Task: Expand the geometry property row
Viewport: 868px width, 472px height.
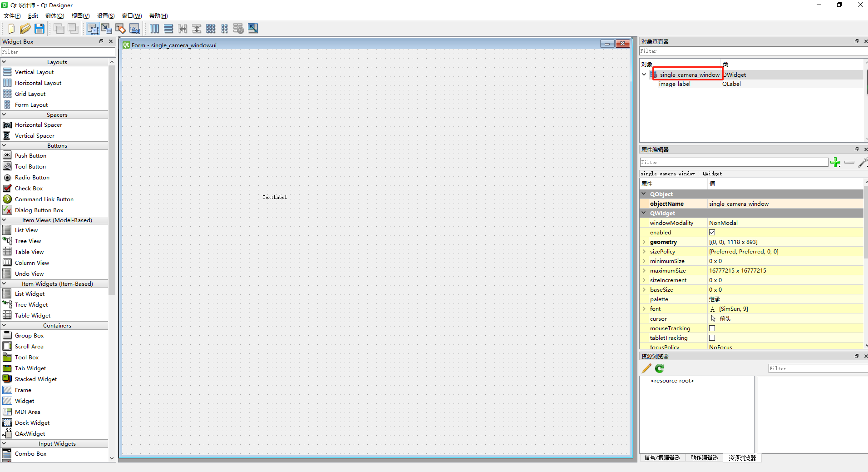Action: point(644,242)
